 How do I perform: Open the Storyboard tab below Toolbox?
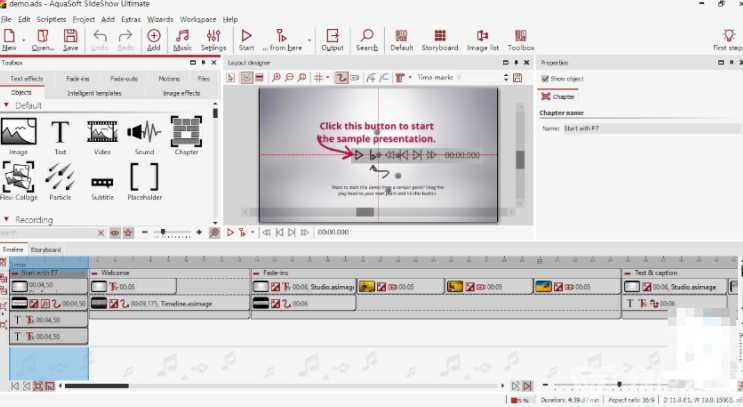pyautogui.click(x=45, y=249)
